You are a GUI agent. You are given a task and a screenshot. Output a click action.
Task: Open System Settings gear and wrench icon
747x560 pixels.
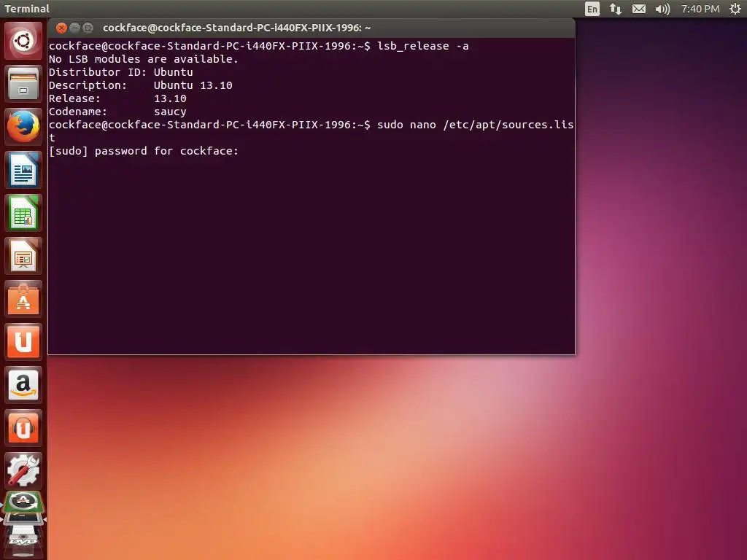[x=23, y=471]
